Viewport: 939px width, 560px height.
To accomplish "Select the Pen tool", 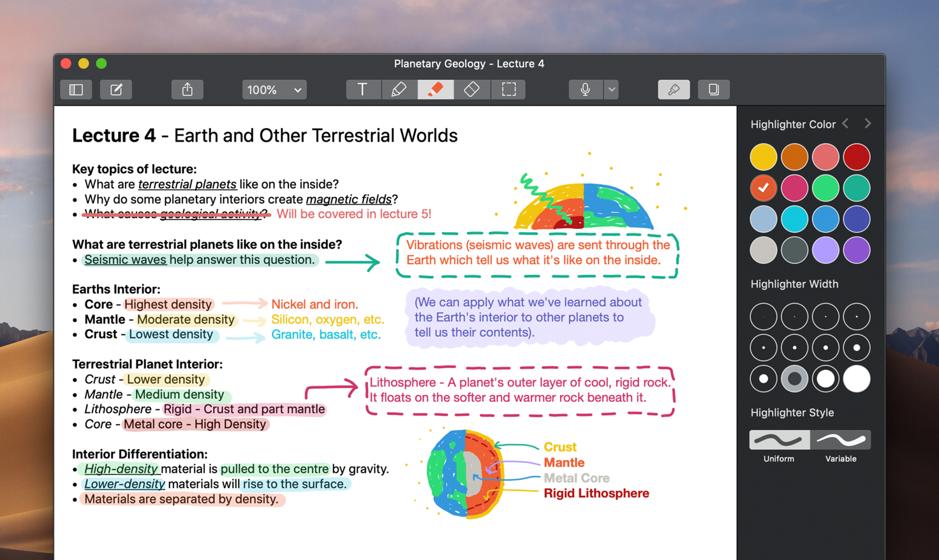I will 399,90.
